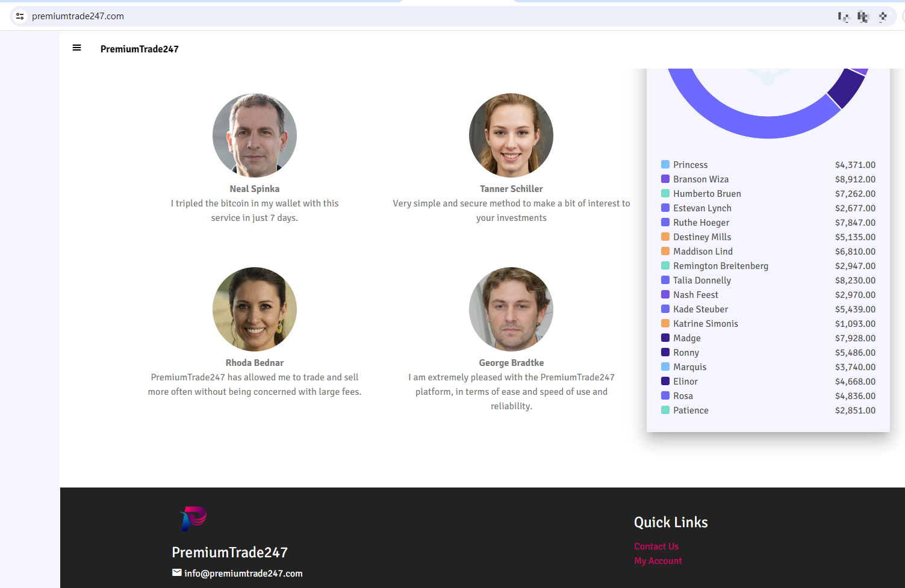The width and height of the screenshot is (905, 588).
Task: Click the legend name "Ruthe Hoeger"
Action: point(701,223)
